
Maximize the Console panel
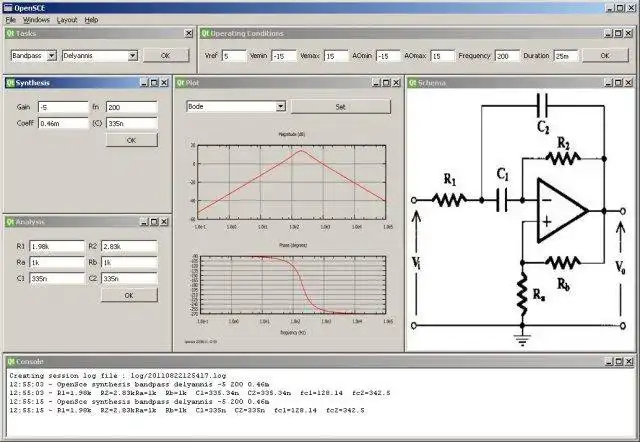coord(618,362)
